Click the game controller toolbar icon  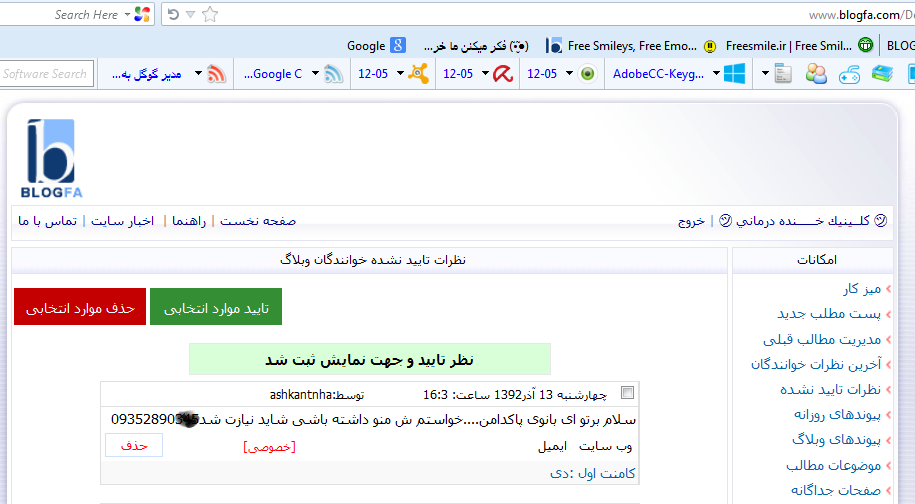pos(849,73)
